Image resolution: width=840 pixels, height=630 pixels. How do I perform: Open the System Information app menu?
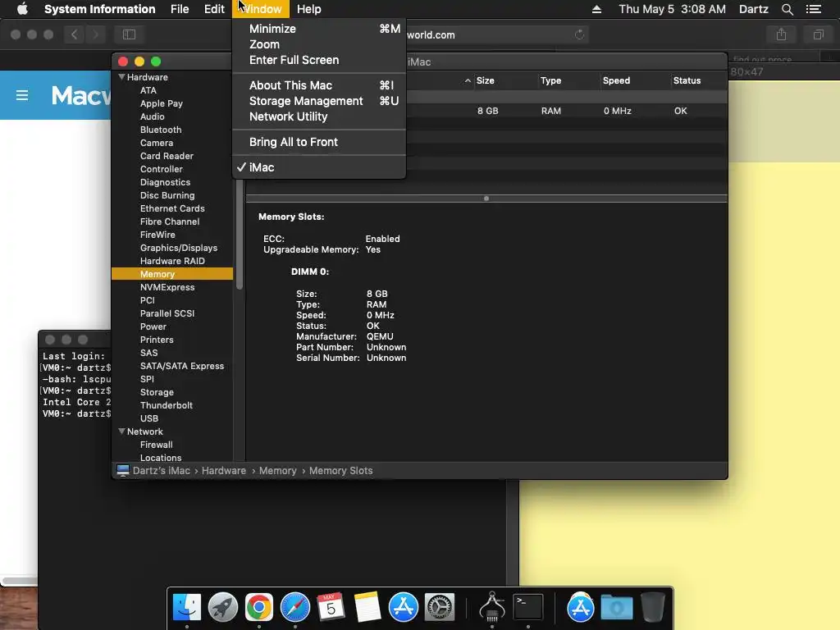(99, 9)
